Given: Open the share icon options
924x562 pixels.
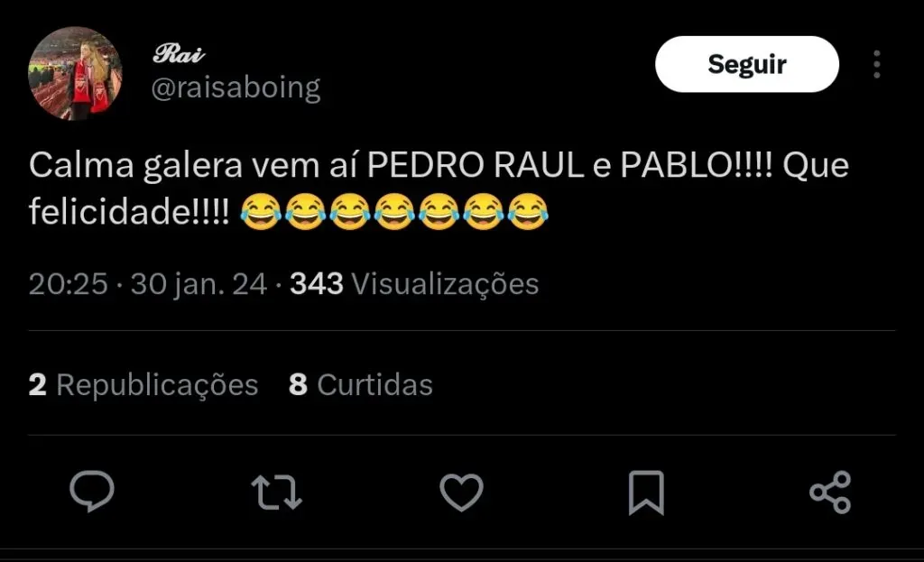Looking at the screenshot, I should pyautogui.click(x=830, y=492).
